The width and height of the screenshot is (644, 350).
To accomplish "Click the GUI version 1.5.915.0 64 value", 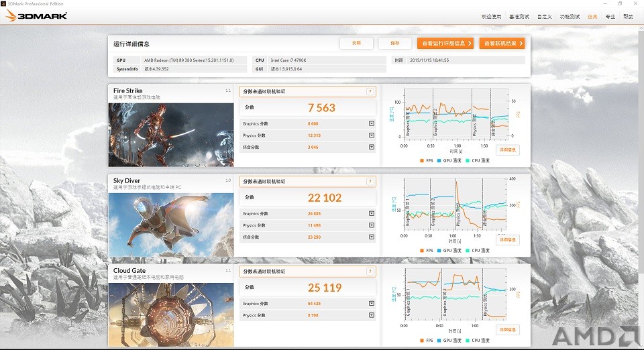I will [286, 69].
